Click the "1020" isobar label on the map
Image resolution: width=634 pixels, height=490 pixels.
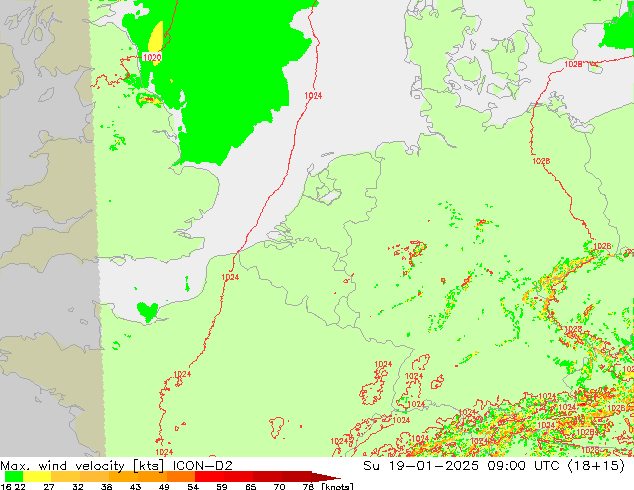[x=152, y=57]
